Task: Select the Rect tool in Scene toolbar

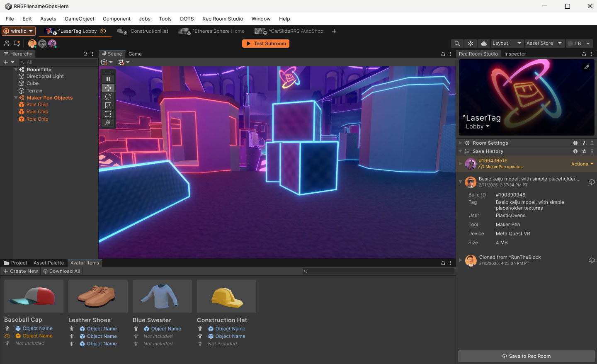Action: (x=108, y=114)
